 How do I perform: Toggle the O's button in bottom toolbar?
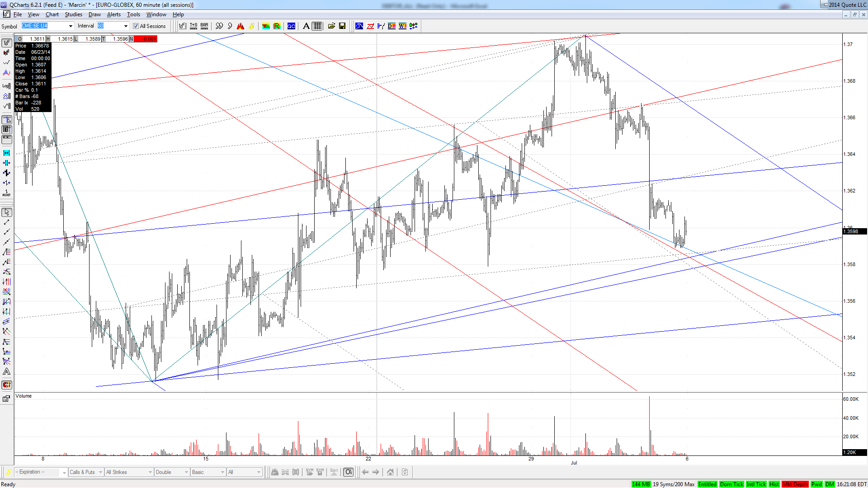click(x=349, y=472)
